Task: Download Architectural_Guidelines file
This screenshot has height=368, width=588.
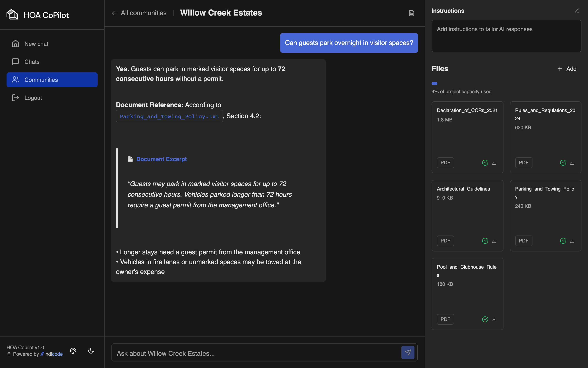Action: [x=494, y=241]
